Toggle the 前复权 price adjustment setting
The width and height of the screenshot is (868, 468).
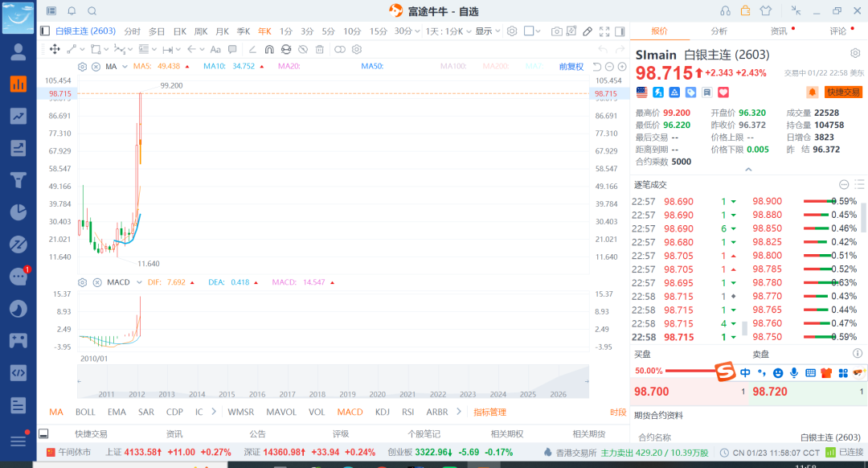571,66
